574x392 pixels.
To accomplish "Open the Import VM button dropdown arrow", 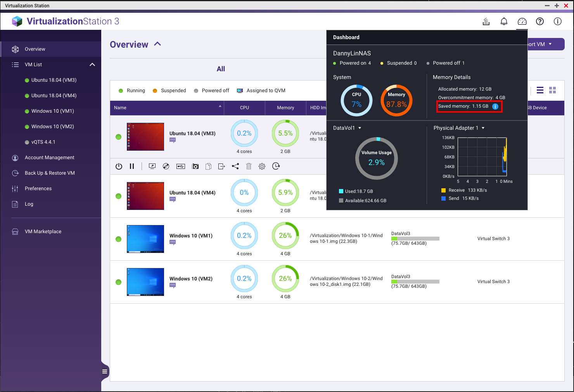I will pos(550,44).
